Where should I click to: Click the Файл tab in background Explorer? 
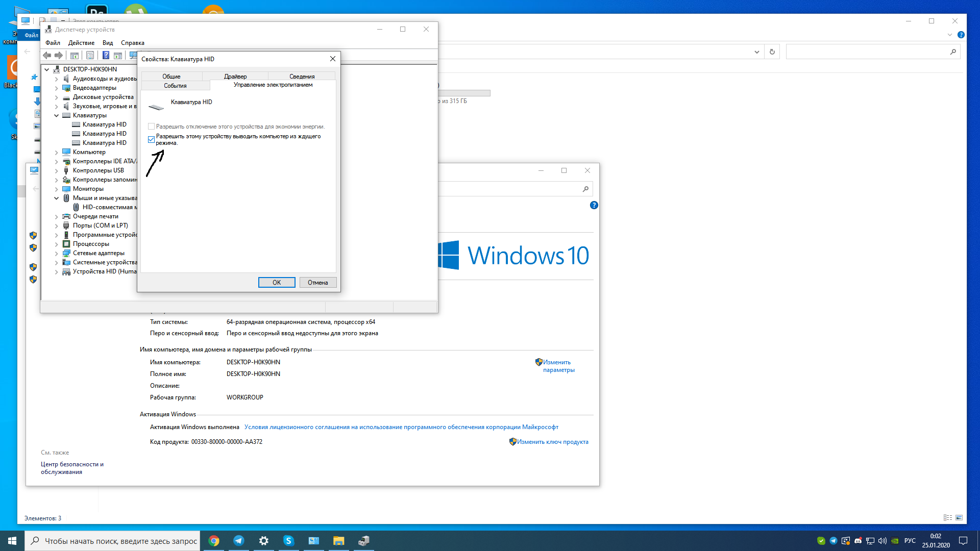pyautogui.click(x=31, y=35)
